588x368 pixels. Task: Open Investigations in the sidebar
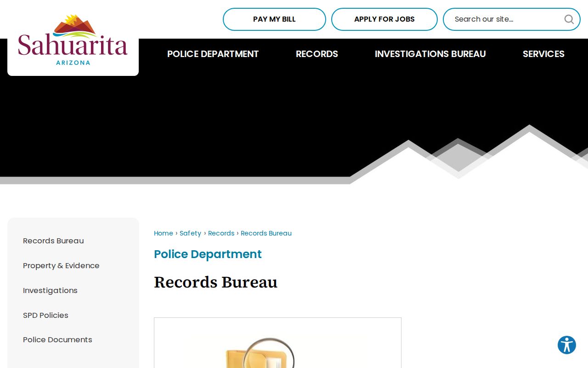coord(50,290)
